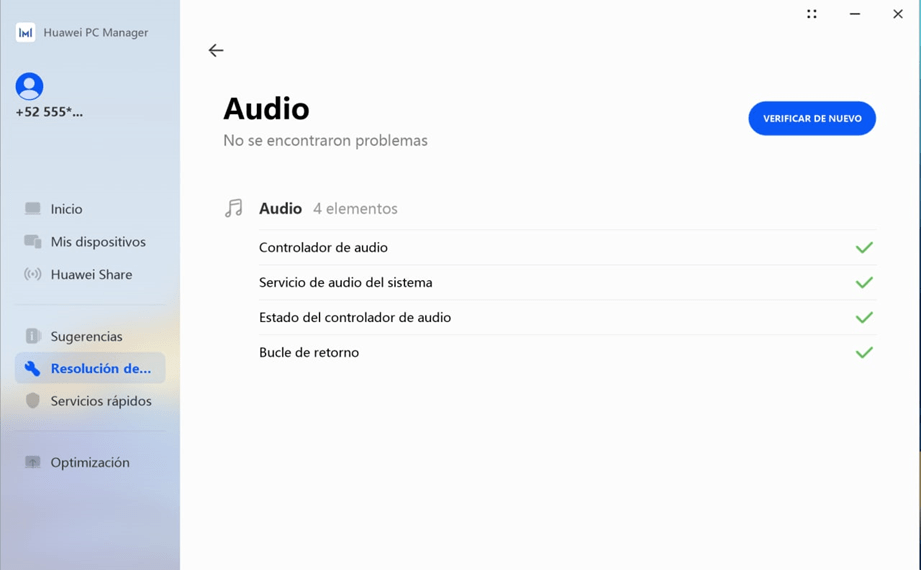Click the music note Audio icon
The image size is (921, 570).
[234, 208]
